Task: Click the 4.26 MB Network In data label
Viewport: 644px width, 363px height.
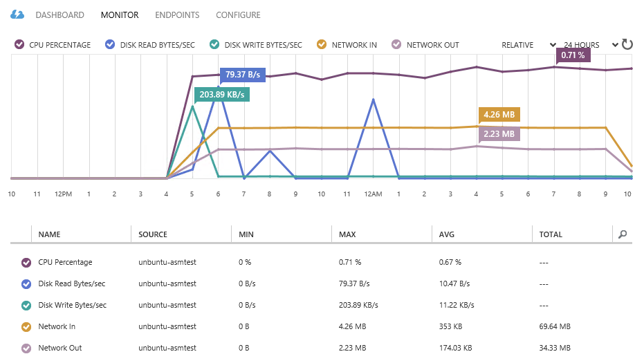Action: [498, 115]
